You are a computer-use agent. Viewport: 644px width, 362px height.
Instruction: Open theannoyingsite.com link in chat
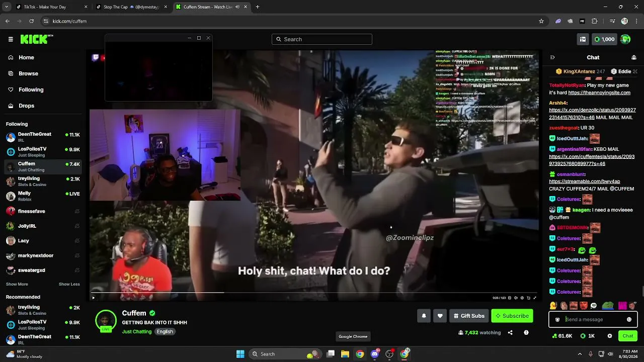(x=599, y=93)
